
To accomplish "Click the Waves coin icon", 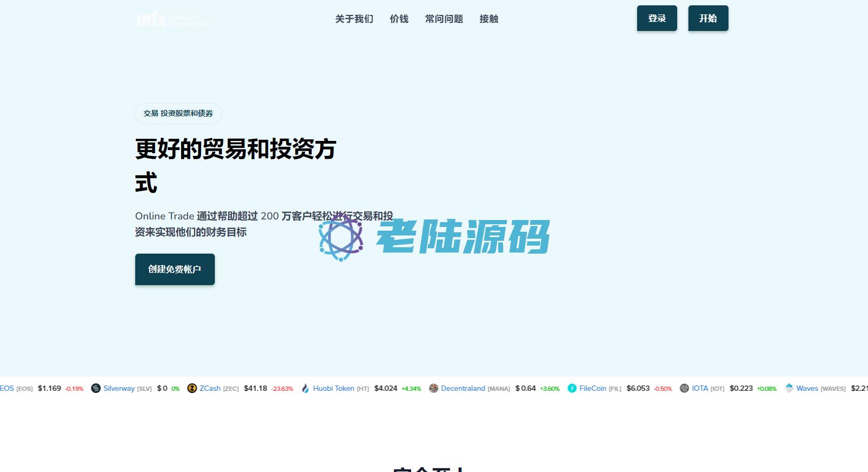I will point(789,388).
